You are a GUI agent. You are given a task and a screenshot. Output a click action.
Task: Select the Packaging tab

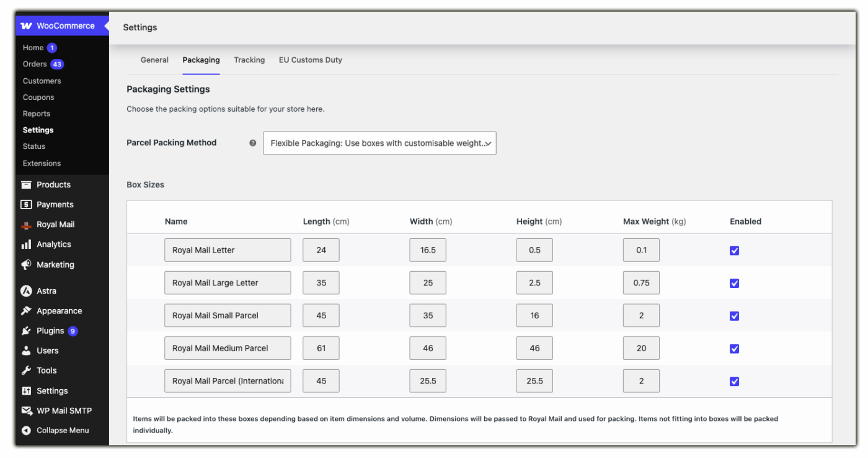(x=201, y=60)
